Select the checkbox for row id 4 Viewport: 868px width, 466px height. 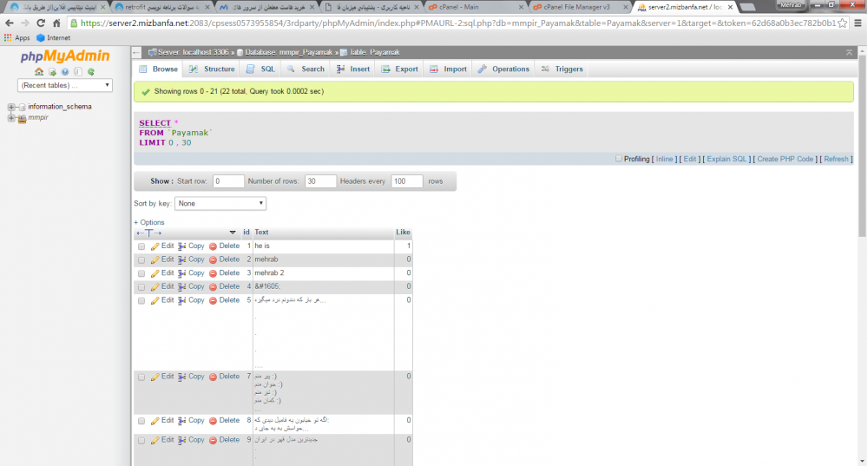(141, 287)
